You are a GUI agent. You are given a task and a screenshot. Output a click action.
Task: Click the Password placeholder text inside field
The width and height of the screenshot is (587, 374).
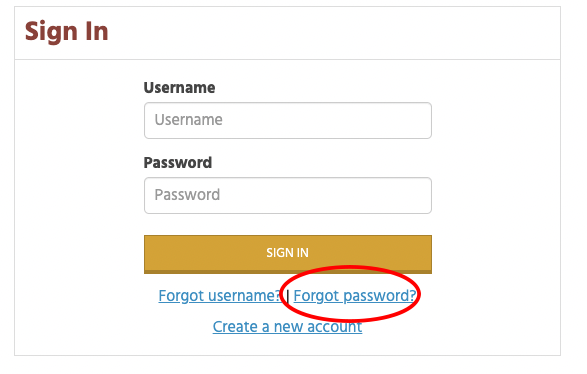[187, 195]
